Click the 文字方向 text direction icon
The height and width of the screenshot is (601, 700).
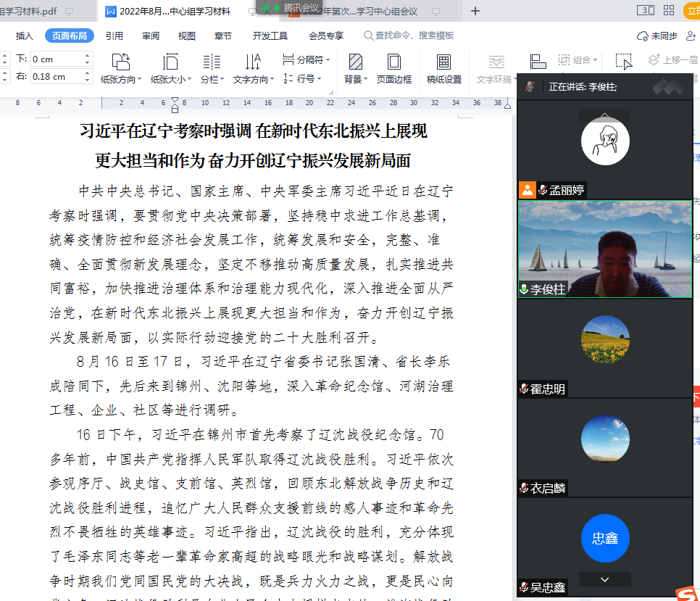253,62
